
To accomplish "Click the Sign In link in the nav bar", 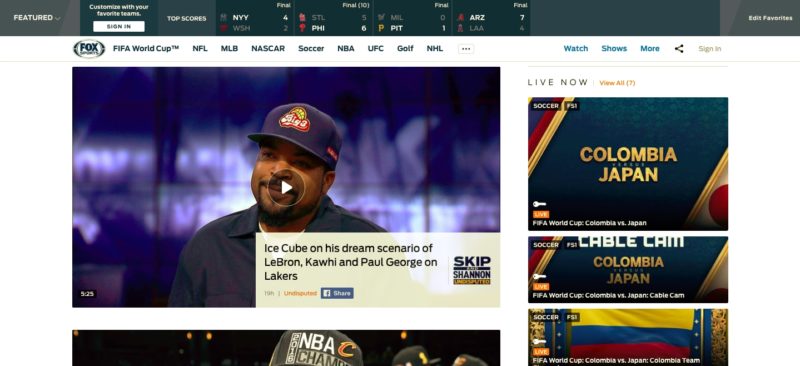I will pos(710,49).
